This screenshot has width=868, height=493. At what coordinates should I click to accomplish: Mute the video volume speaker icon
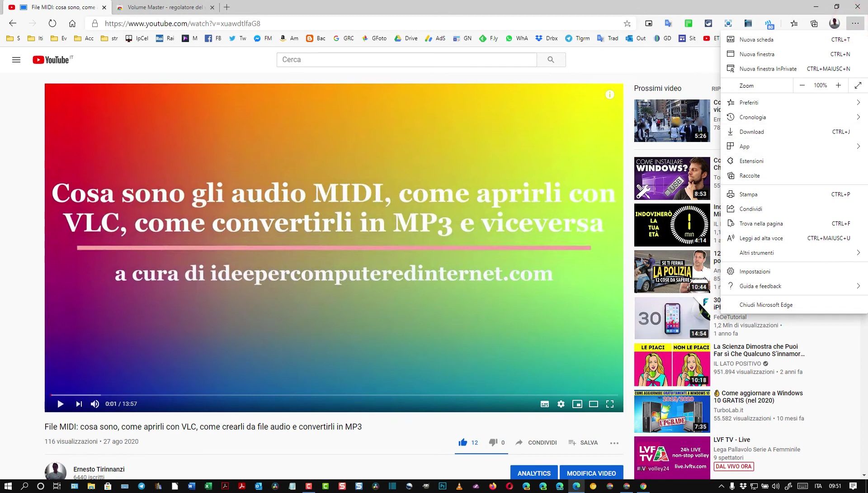point(94,404)
